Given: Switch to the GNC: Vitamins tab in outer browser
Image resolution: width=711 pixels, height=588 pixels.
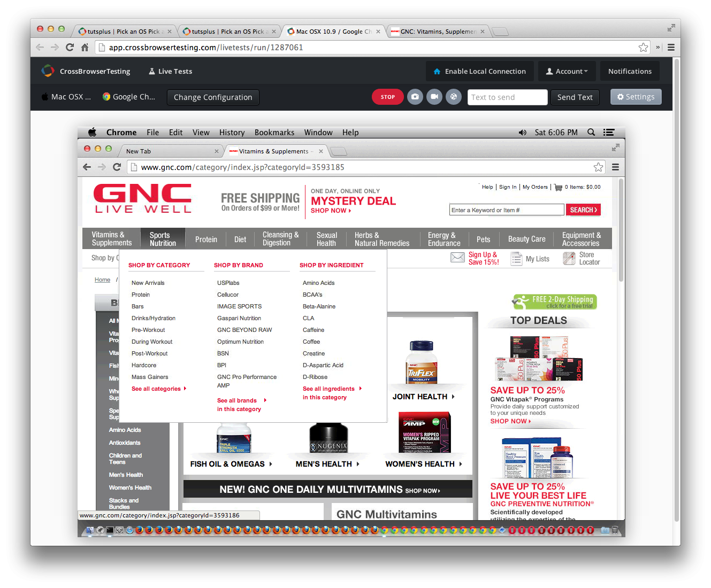Looking at the screenshot, I should pos(438,32).
